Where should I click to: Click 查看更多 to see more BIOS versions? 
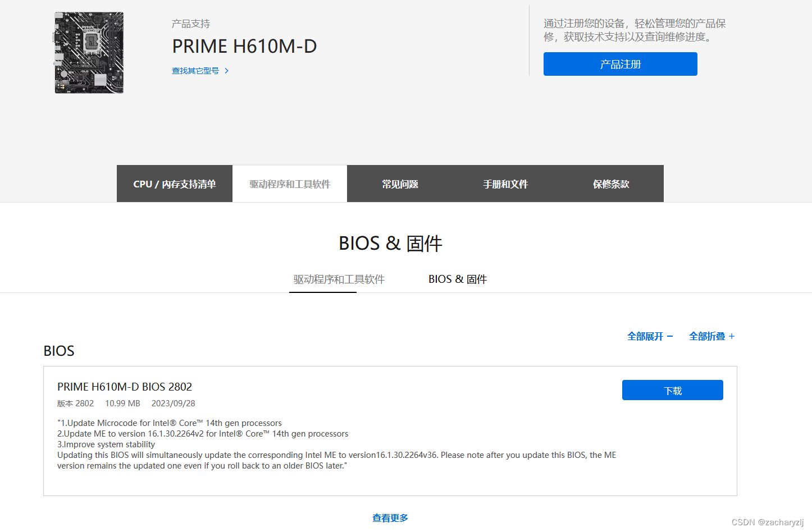click(390, 518)
